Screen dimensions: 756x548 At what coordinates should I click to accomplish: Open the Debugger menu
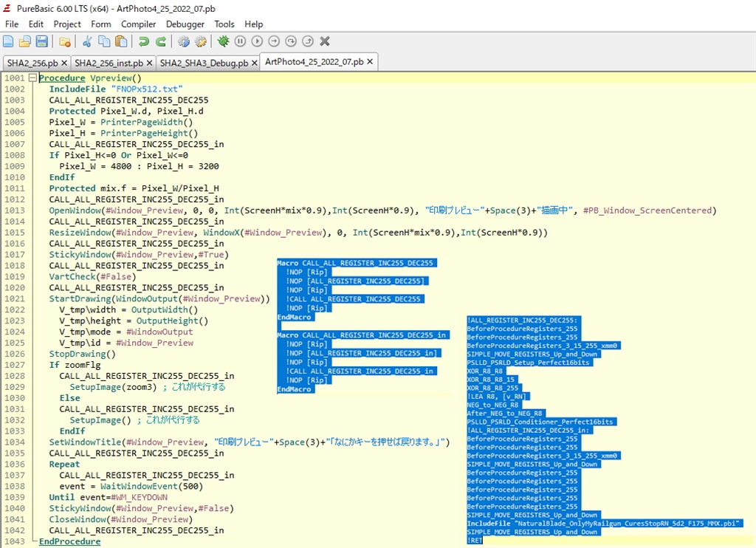point(185,24)
